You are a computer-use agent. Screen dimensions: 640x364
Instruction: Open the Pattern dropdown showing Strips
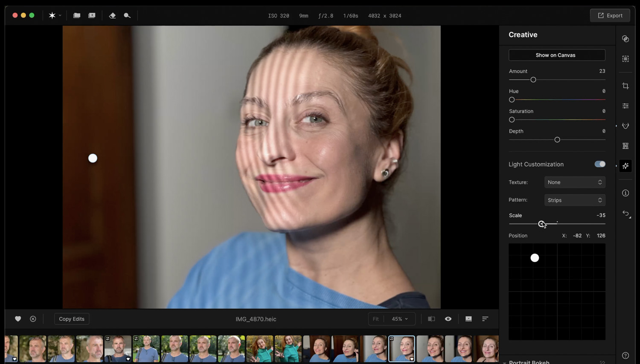[x=574, y=200]
